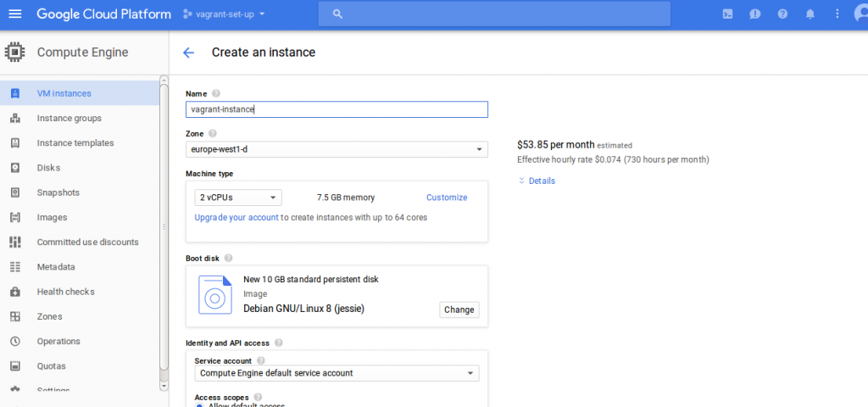868x407 pixels.
Task: Click the Compute Engine heading
Action: (x=82, y=53)
